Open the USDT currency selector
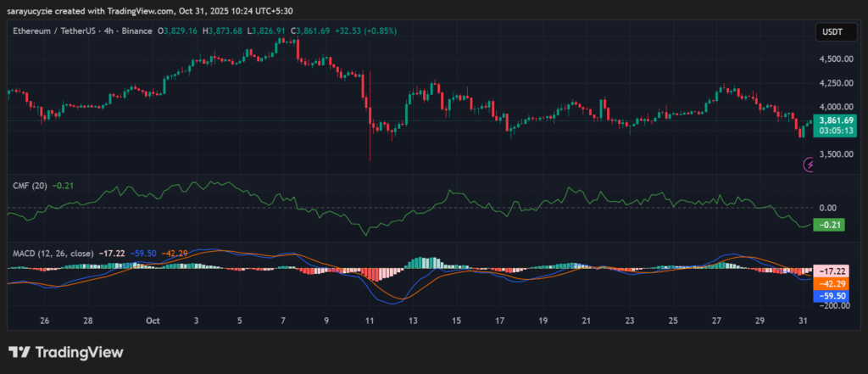 coord(831,31)
